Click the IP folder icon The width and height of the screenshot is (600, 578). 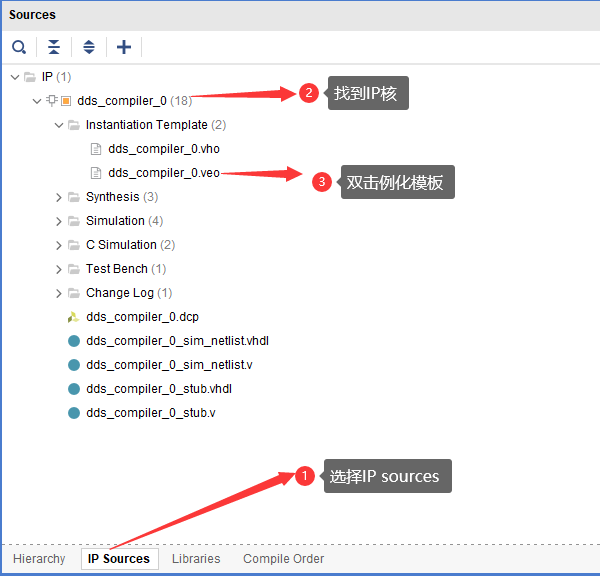pyautogui.click(x=30, y=77)
